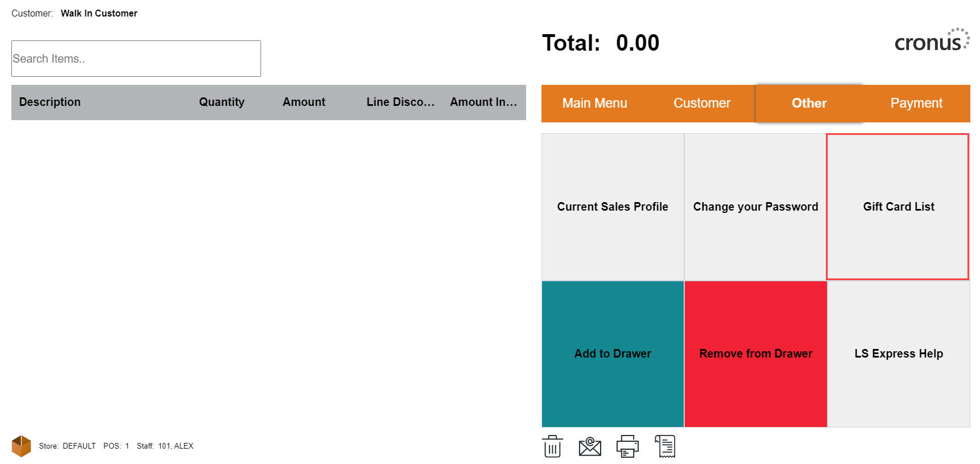This screenshot has width=980, height=464.
Task: Click the cronus company logo
Action: pyautogui.click(x=932, y=42)
